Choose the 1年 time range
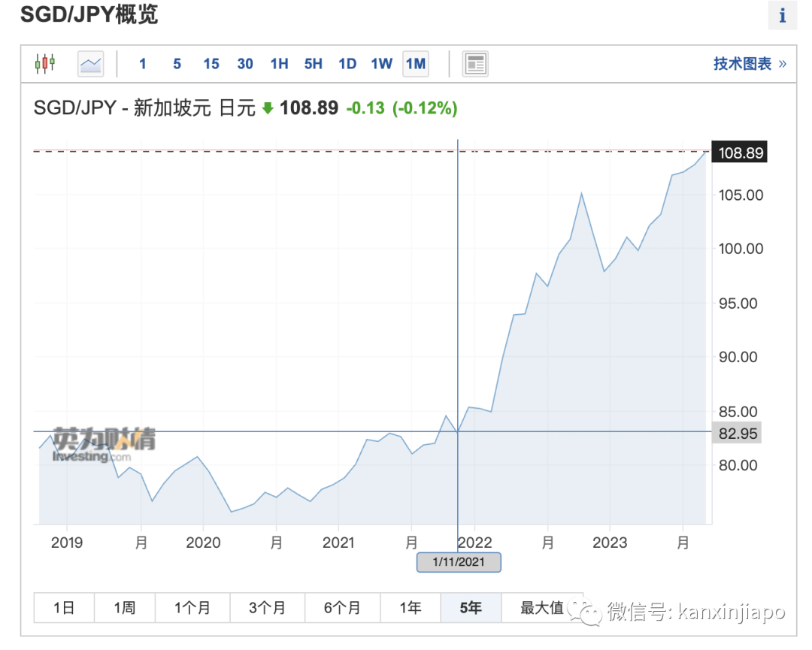 point(411,608)
